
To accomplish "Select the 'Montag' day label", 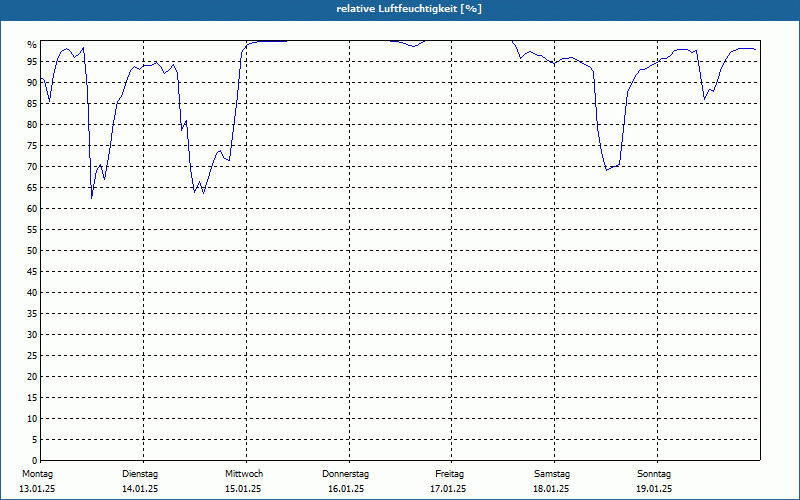I will [x=38, y=474].
